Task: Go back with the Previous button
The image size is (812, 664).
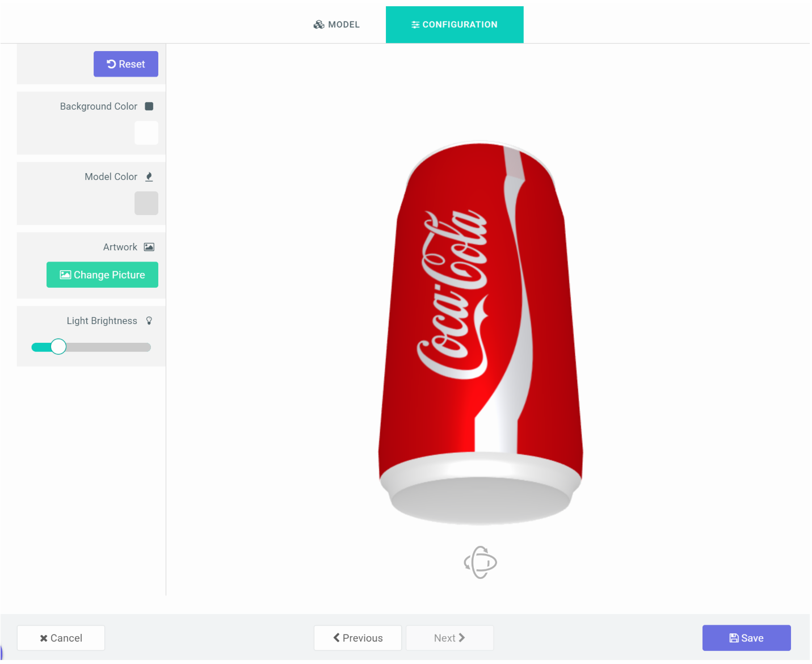Action: coord(357,638)
